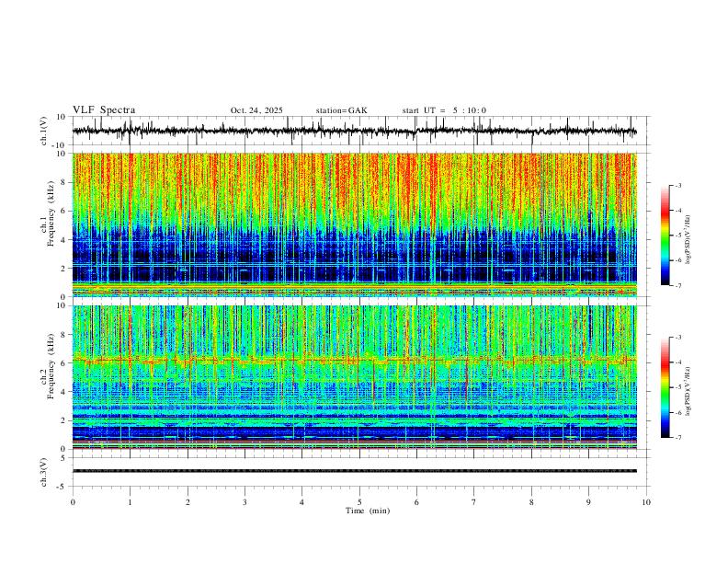Click time axis tick label "10"
Screen dimensions: 728x563
point(646,502)
